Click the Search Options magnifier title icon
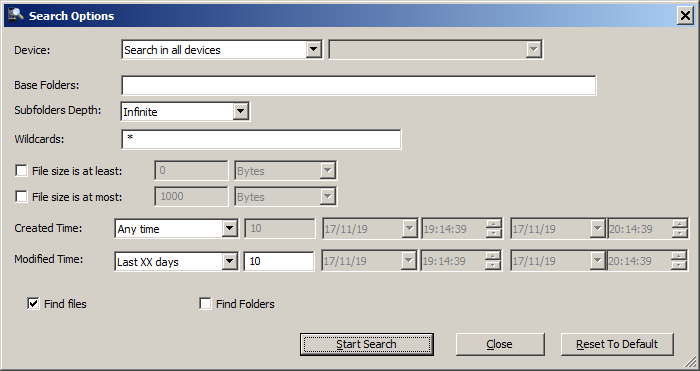Viewport: 700px width, 371px height. coord(16,15)
